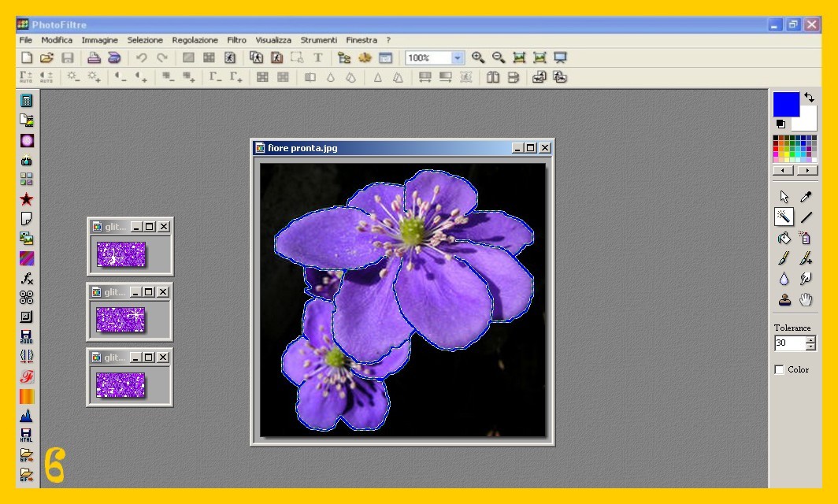838x504 pixels.
Task: Enable the Color checkbox
Action: pyautogui.click(x=780, y=369)
